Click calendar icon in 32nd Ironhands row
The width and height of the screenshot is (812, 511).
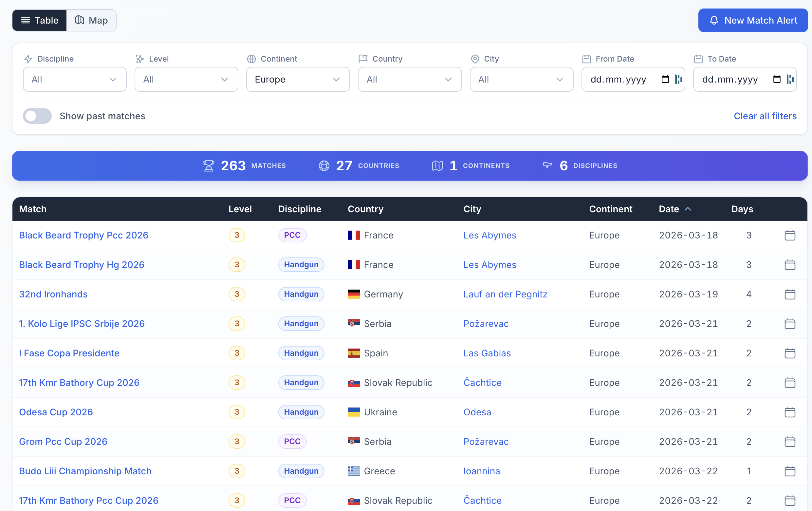point(790,294)
